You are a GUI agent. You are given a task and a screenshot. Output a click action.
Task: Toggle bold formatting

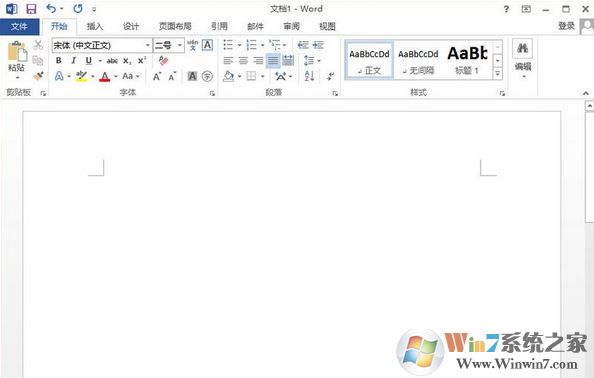pyautogui.click(x=59, y=61)
